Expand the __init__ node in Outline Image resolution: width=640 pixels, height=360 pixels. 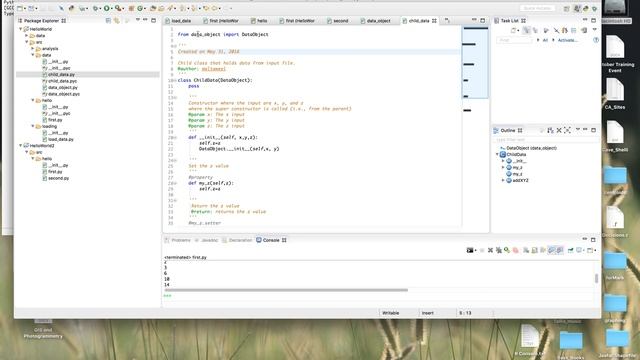503,161
